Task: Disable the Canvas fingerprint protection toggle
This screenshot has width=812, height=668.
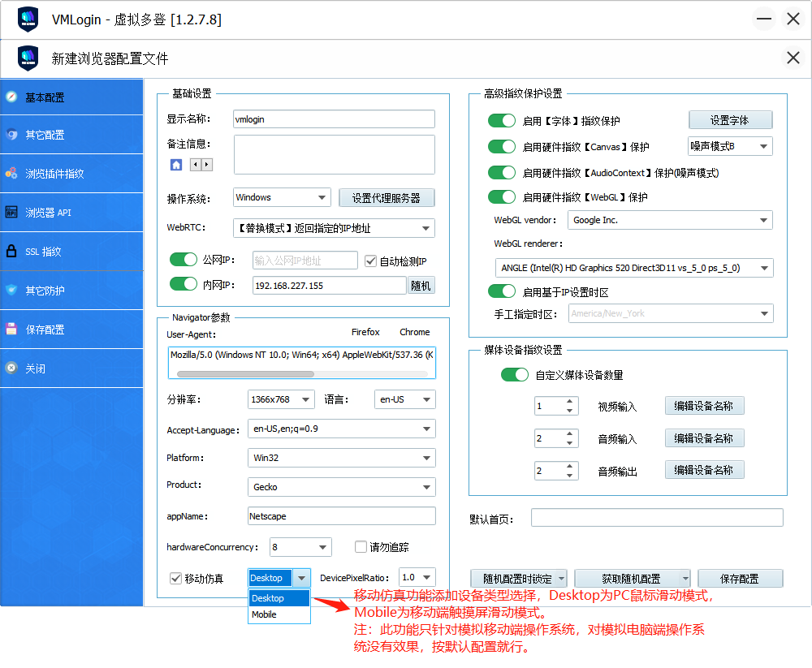Action: [x=502, y=147]
